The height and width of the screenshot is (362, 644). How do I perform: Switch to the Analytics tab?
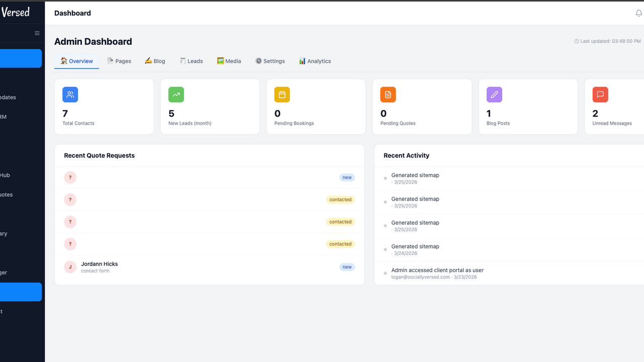[x=315, y=61]
